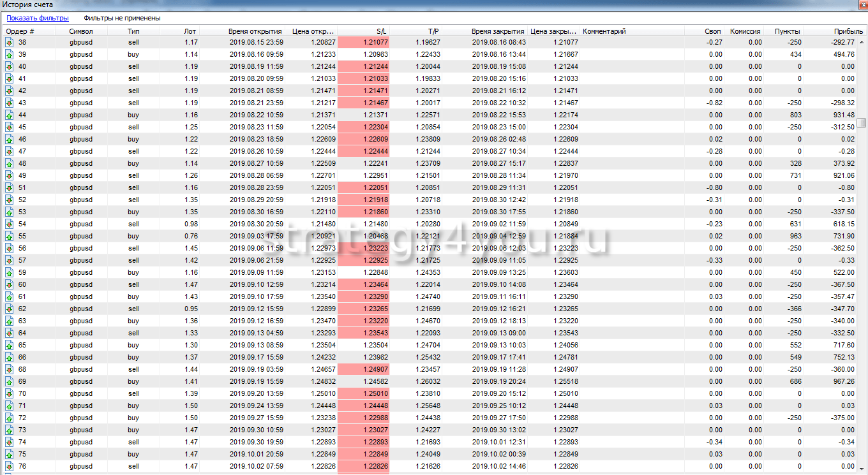Viewport: 868px width, 475px height.
Task: Click the Пункты column header
Action: coord(787,31)
